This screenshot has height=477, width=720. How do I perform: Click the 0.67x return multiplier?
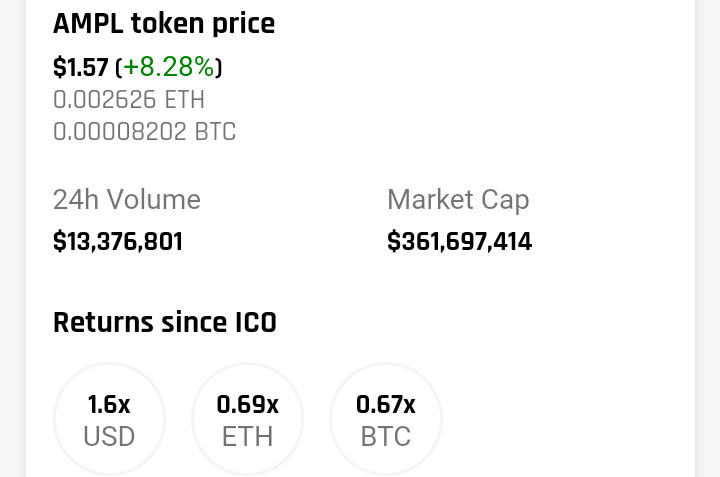385,405
